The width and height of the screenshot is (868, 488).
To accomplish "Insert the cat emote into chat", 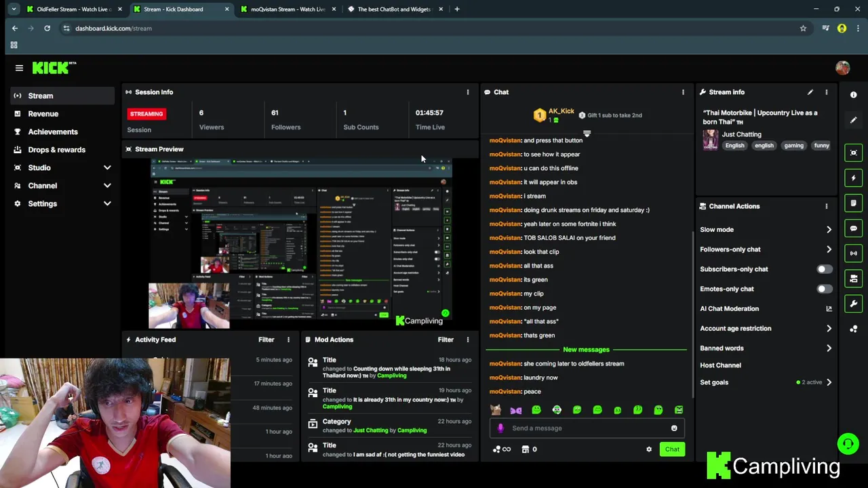I will (496, 410).
